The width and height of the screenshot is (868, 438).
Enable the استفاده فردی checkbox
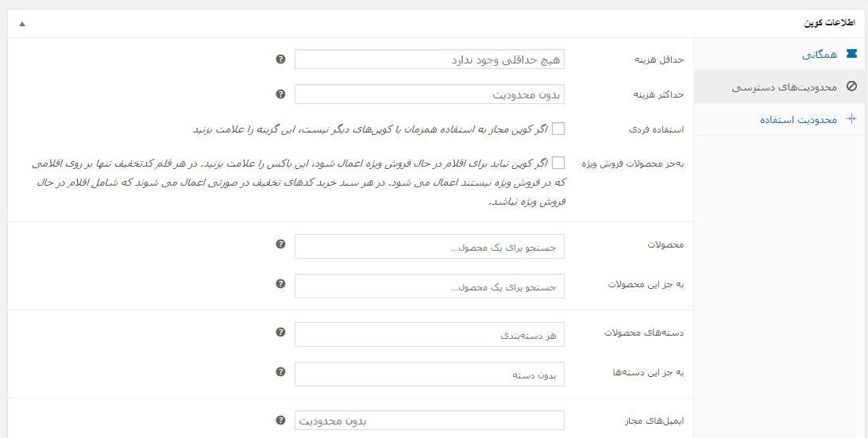click(558, 129)
